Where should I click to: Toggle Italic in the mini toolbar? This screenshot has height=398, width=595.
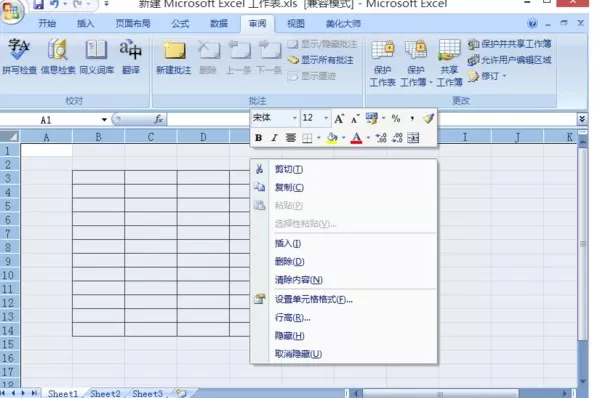pyautogui.click(x=274, y=138)
